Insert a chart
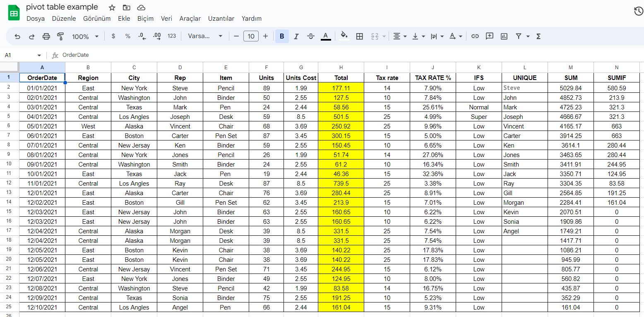Viewport: 644px width, 317px height. pos(504,36)
